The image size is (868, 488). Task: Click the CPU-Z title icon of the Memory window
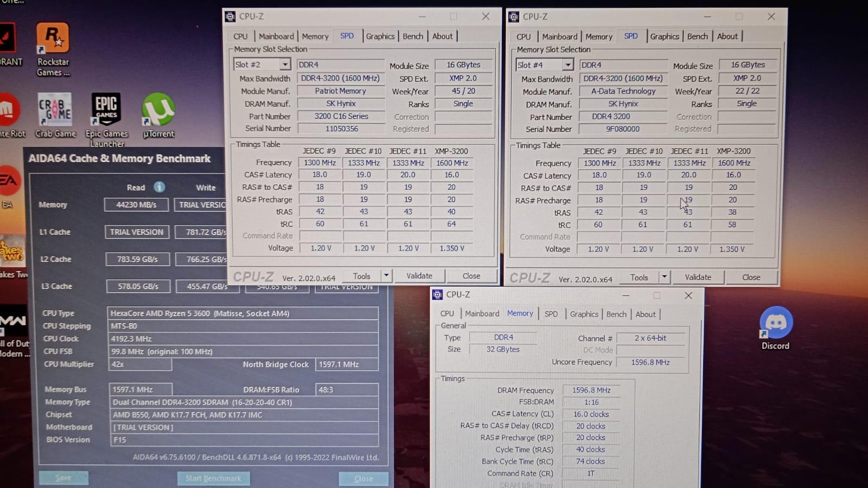coord(437,294)
